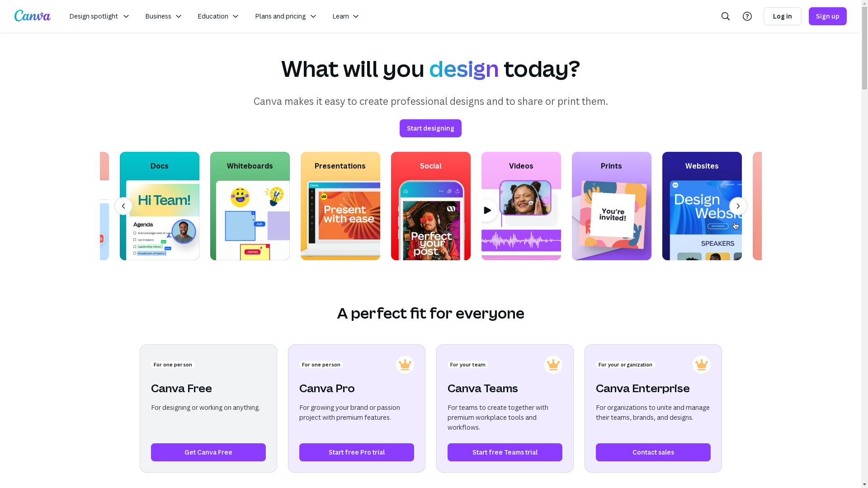Click the Contact sales button

point(652,452)
